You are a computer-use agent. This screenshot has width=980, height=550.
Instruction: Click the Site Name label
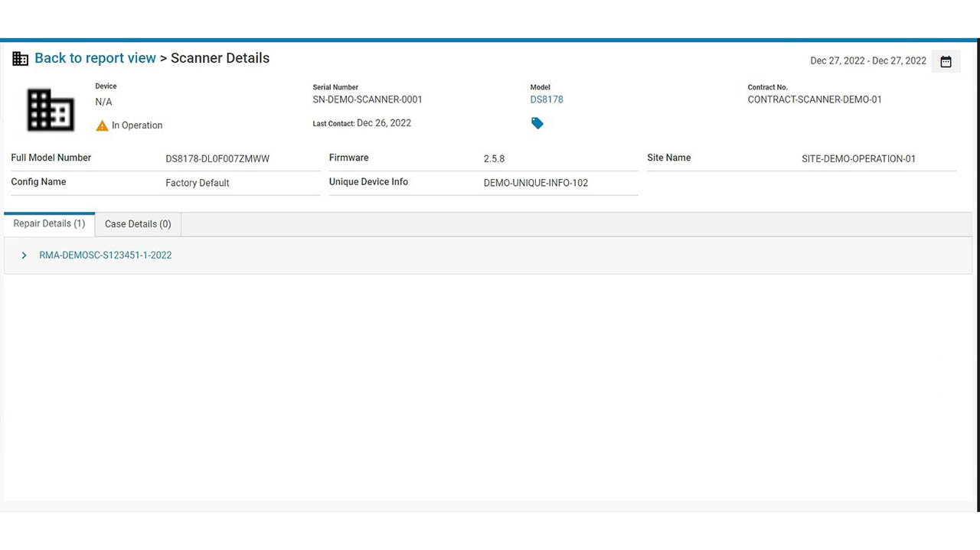[x=669, y=158]
